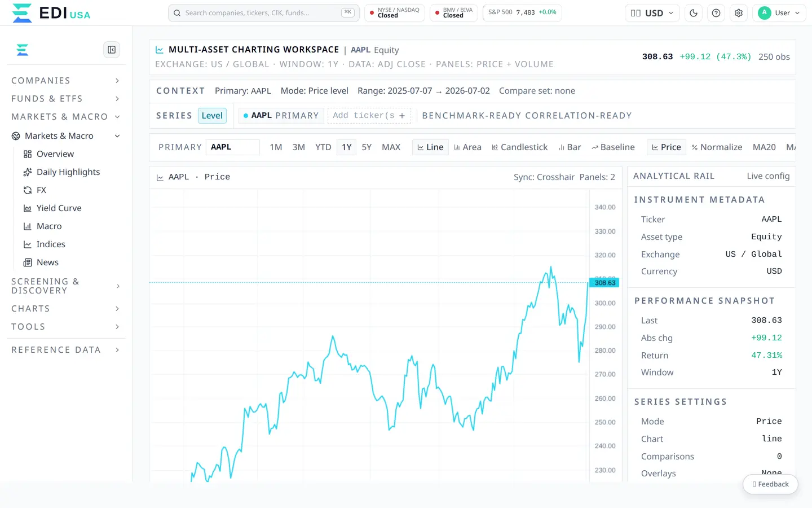
Task: Toggle Price mode
Action: coord(667,147)
